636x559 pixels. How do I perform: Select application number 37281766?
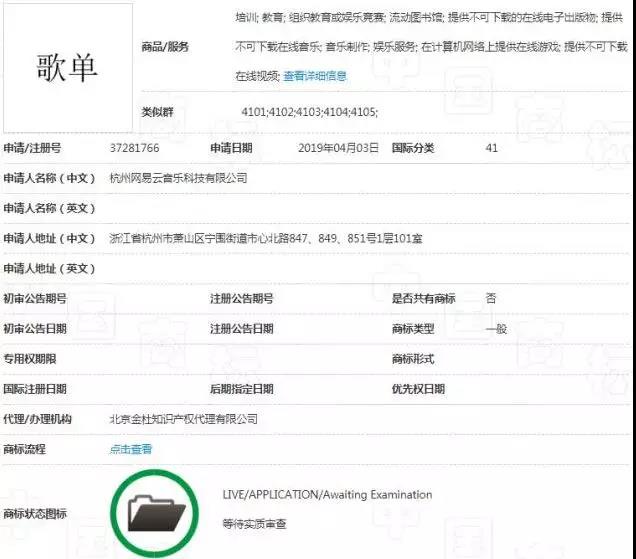tap(135, 148)
